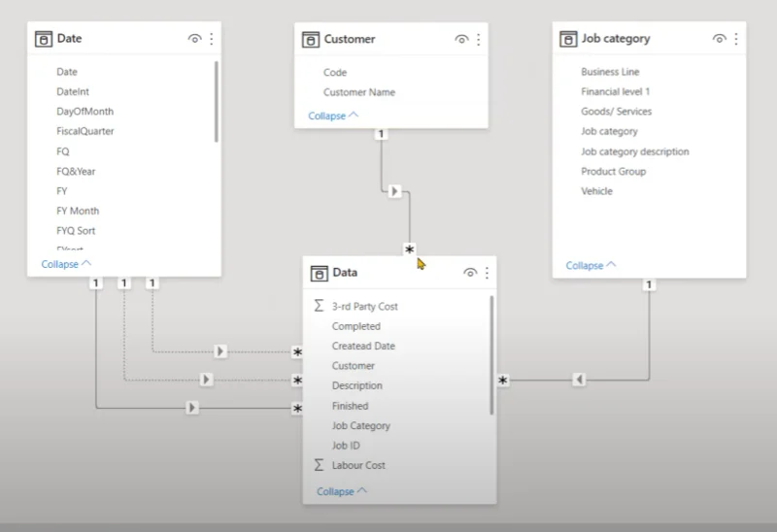
Task: Select Job ID field in Data table
Action: (346, 446)
